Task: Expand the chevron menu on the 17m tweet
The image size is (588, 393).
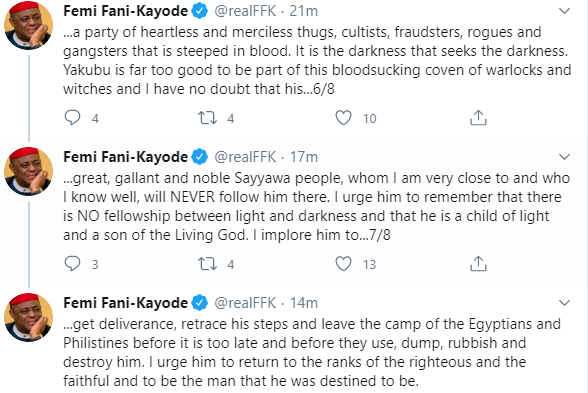Action: 564,157
